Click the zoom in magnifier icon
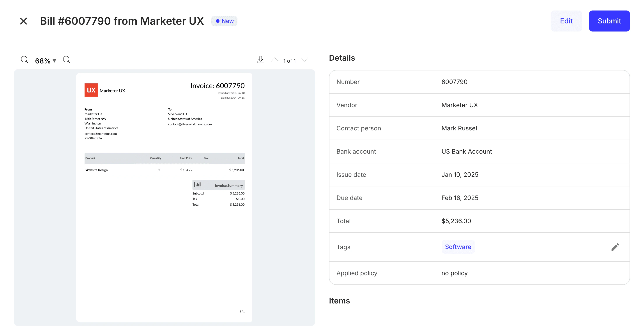Screen dimensions: 644x326 pyautogui.click(x=67, y=60)
